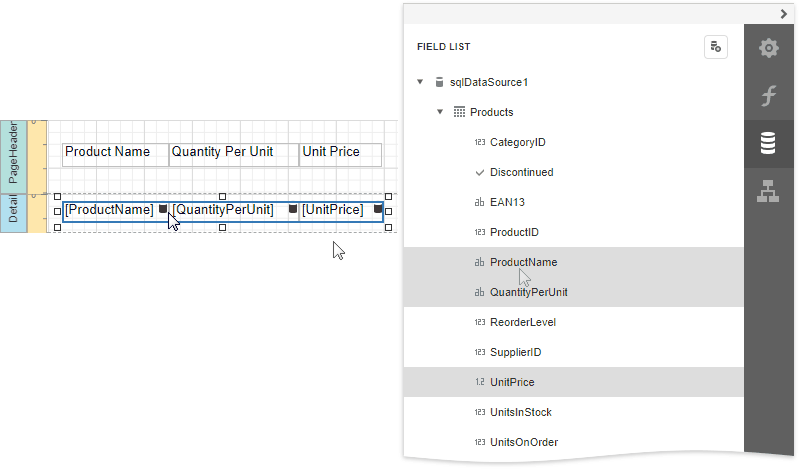The width and height of the screenshot is (799, 469).
Task: Click the Products table icon
Action: (x=459, y=112)
